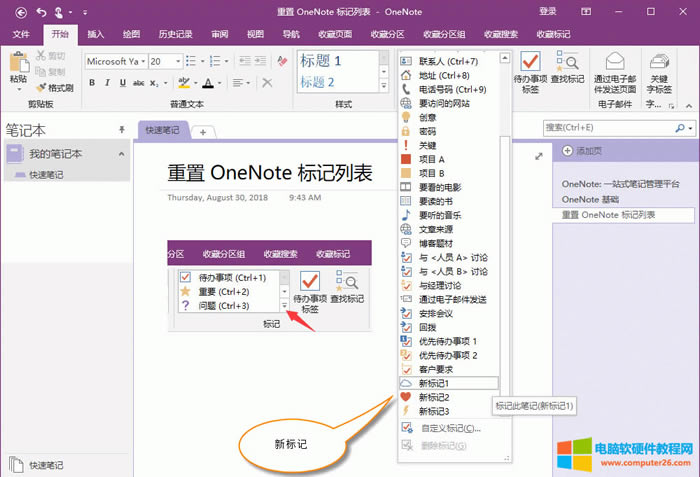Toggle bold formatting in the ribbon
Screen dimensions: 700x477
click(x=91, y=82)
